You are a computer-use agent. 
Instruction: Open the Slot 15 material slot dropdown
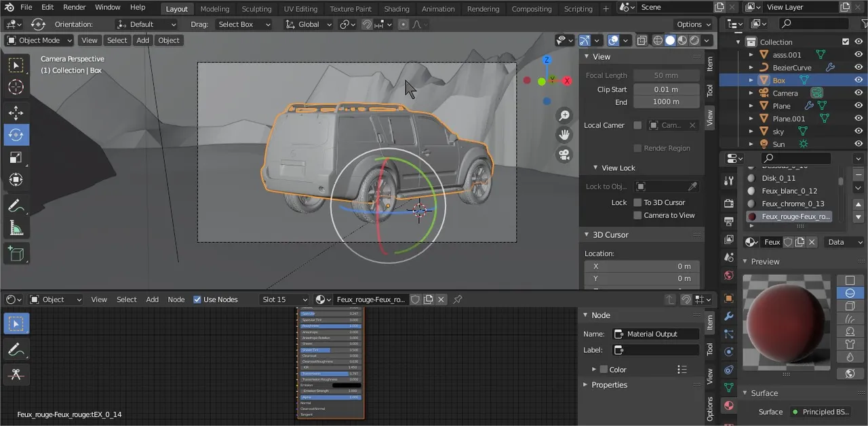point(285,299)
